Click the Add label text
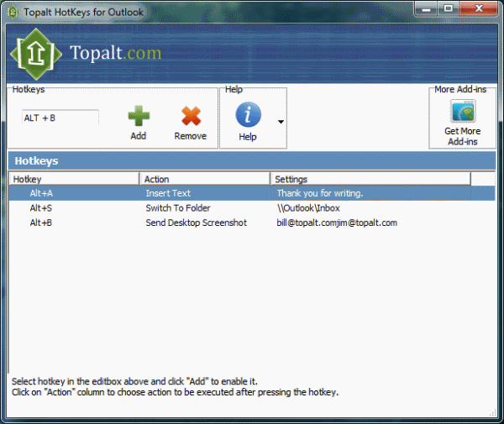 [139, 136]
